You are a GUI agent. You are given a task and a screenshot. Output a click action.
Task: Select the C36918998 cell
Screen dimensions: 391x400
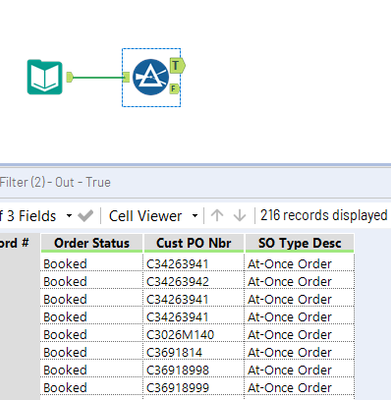pos(194,370)
